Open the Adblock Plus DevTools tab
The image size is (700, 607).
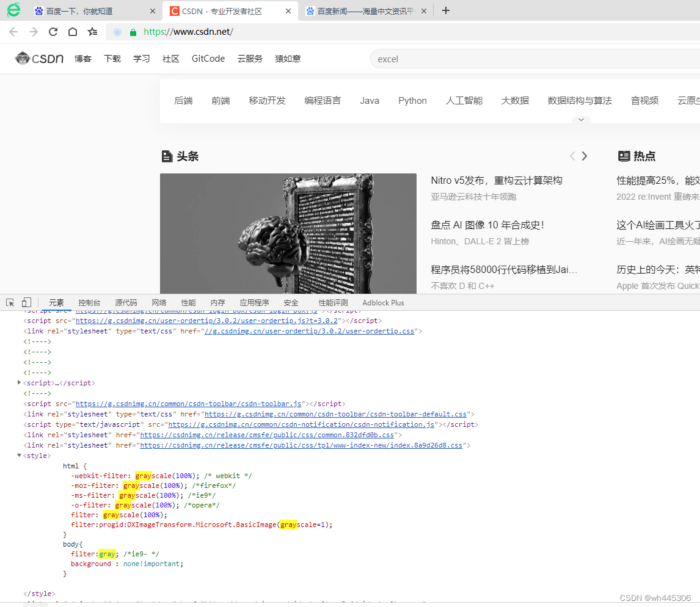click(x=383, y=303)
